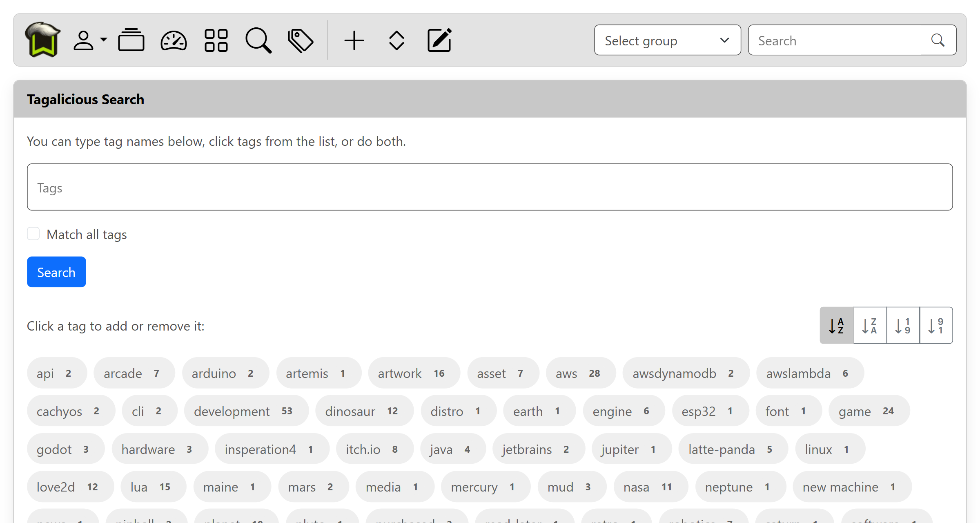Click the itch.io tag
Viewport: 980px width, 523px height.
(375, 449)
